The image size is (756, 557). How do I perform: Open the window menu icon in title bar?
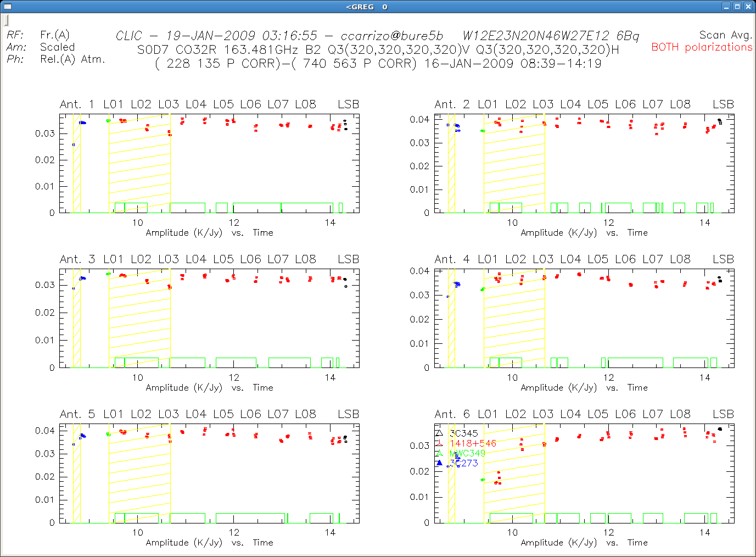click(8, 7)
